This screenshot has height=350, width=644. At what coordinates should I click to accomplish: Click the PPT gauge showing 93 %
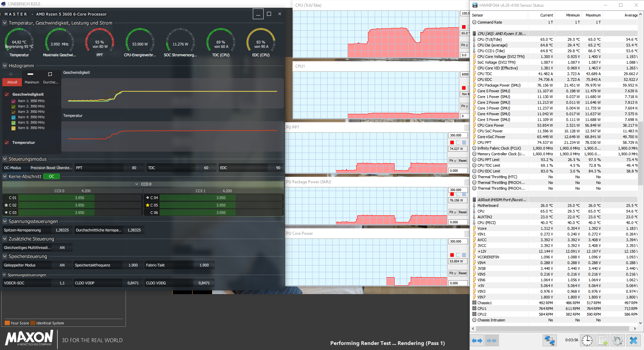pyautogui.click(x=100, y=42)
